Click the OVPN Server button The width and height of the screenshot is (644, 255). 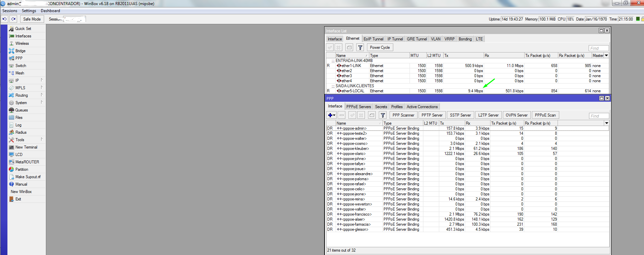[516, 115]
